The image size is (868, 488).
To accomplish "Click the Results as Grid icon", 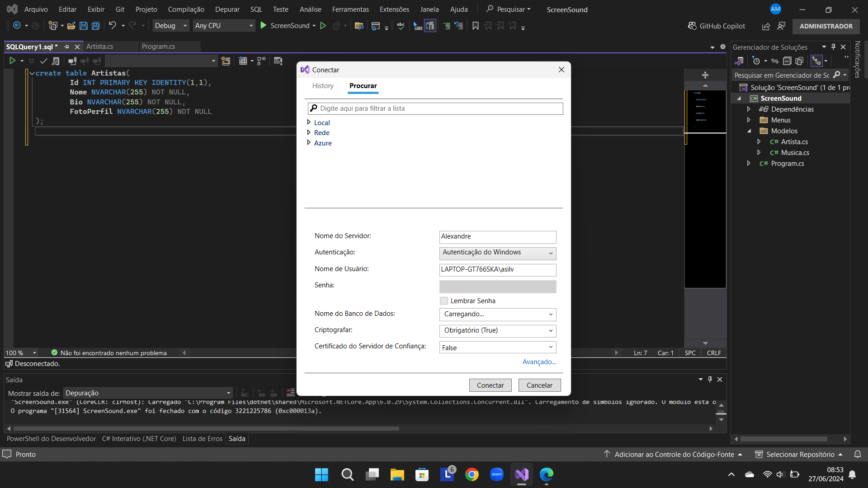I will [x=243, y=61].
